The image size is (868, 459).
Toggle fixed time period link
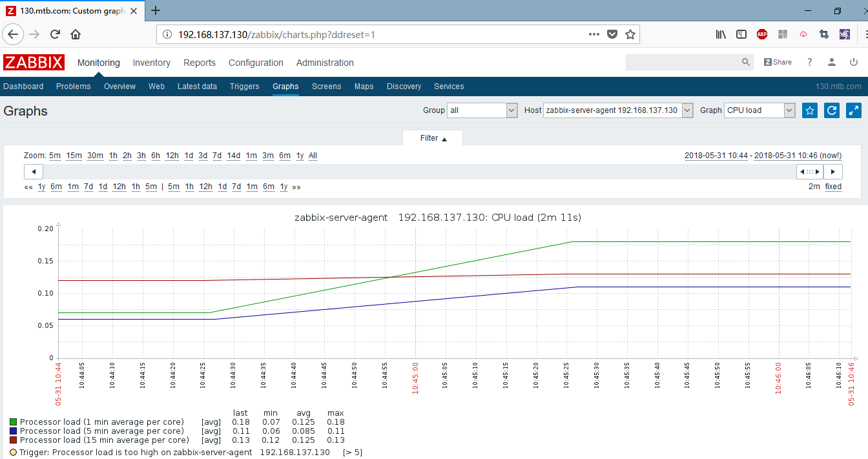[833, 187]
